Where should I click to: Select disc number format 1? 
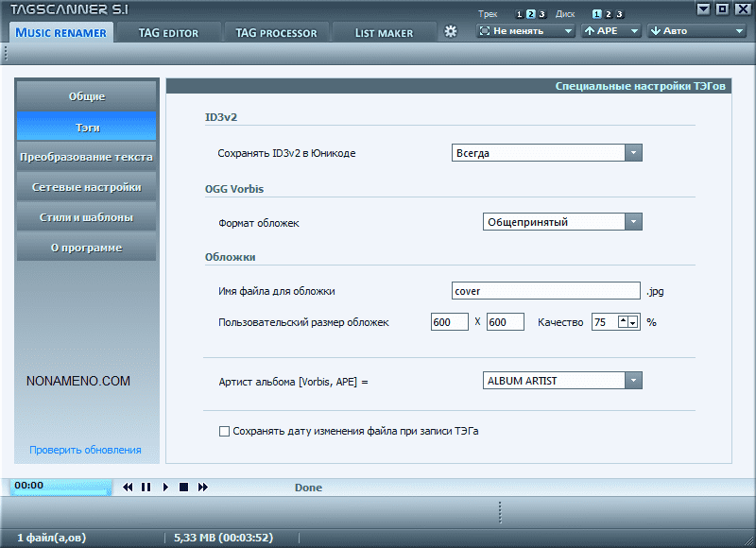pos(596,14)
